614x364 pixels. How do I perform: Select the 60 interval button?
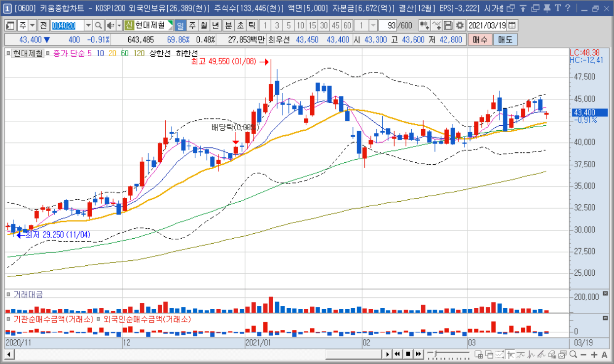tap(347, 25)
